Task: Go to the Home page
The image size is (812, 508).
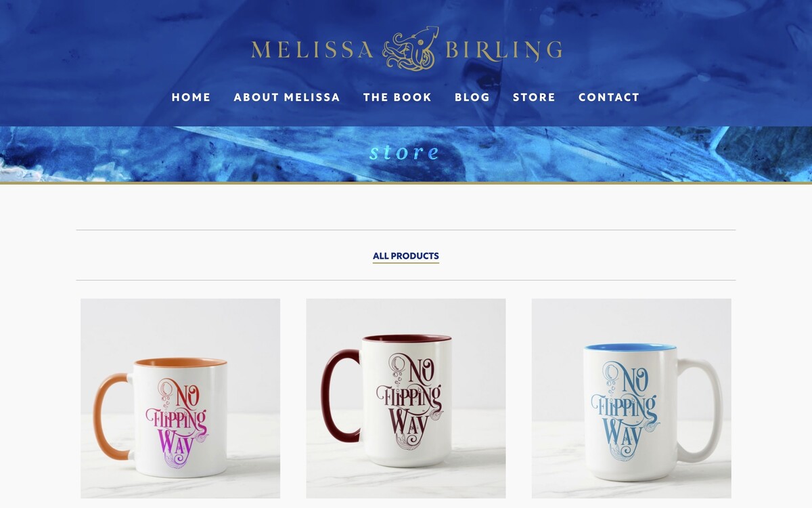Action: (x=191, y=98)
